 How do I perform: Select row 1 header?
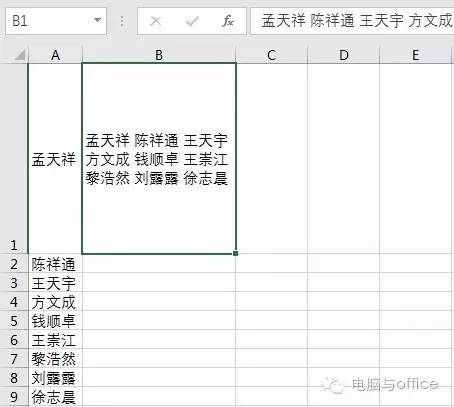tap(14, 158)
